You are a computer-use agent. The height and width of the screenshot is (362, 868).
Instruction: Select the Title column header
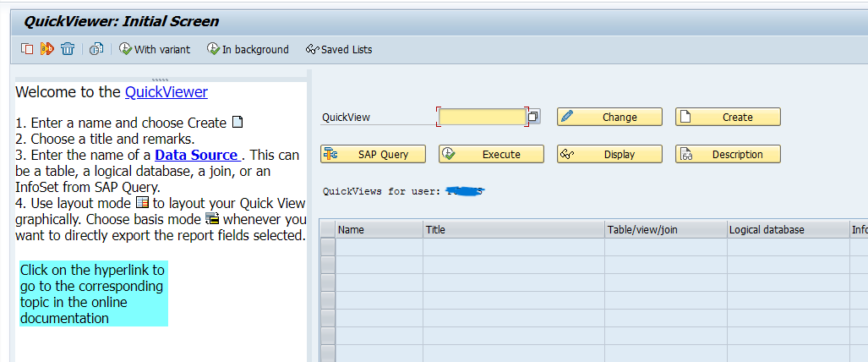pyautogui.click(x=514, y=229)
